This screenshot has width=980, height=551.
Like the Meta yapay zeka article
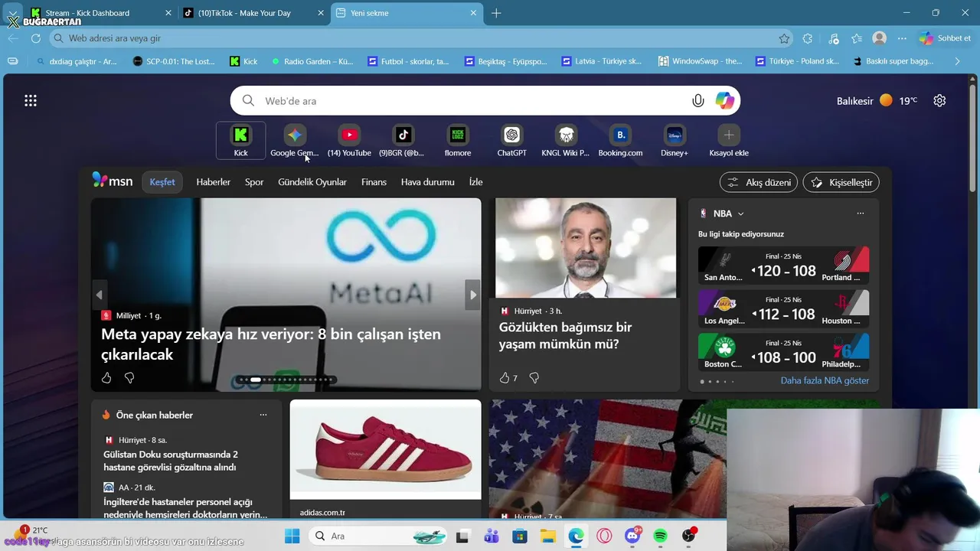click(x=106, y=377)
